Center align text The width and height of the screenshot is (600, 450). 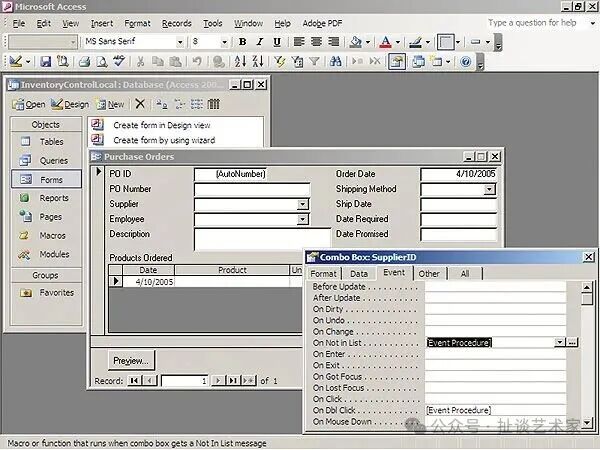316,42
